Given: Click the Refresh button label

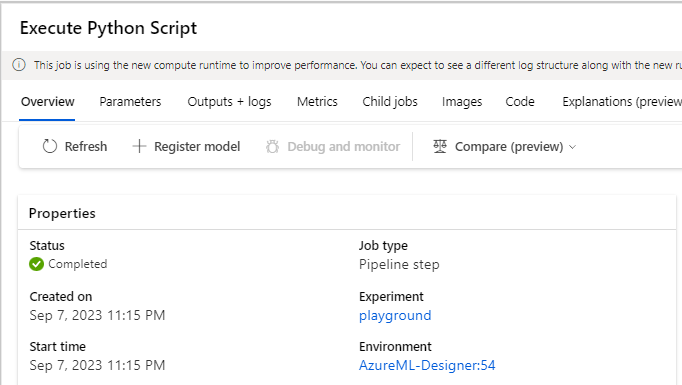Looking at the screenshot, I should point(86,147).
